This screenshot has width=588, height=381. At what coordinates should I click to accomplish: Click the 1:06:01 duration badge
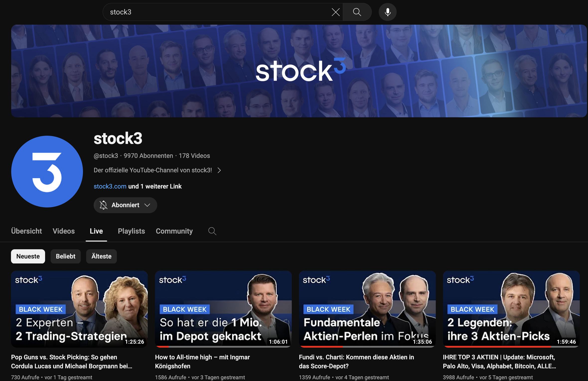[x=278, y=342]
